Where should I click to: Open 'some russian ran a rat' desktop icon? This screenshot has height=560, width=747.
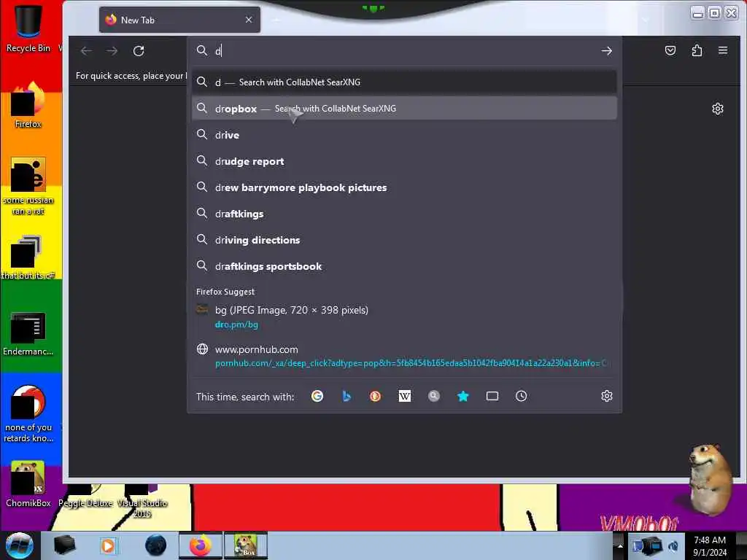tap(28, 186)
